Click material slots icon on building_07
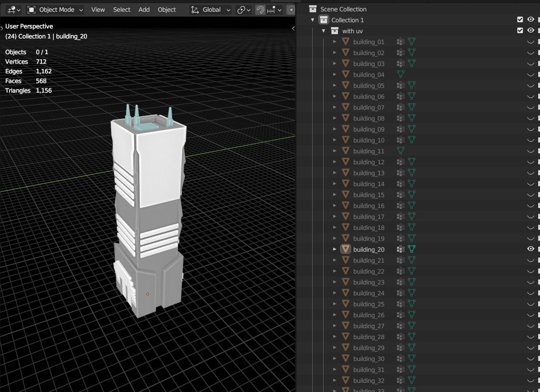This screenshot has width=540, height=392. (400, 107)
